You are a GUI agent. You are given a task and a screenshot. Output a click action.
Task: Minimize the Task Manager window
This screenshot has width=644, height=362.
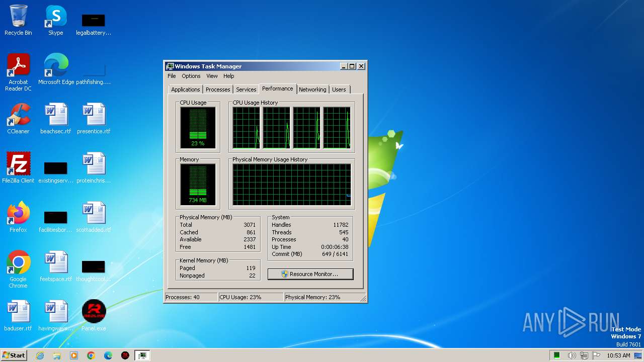344,66
